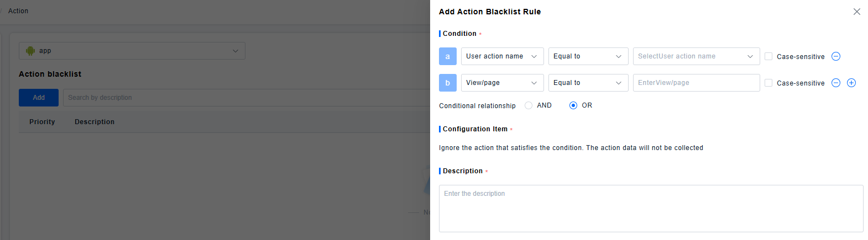Select the AND conditional relationship
Viewport: 868px width, 240px height.
(x=529, y=105)
